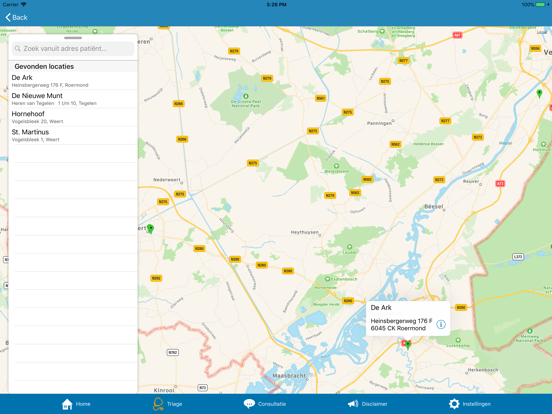Click the De Ark callout title
This screenshot has height=414, width=552.
tap(381, 308)
